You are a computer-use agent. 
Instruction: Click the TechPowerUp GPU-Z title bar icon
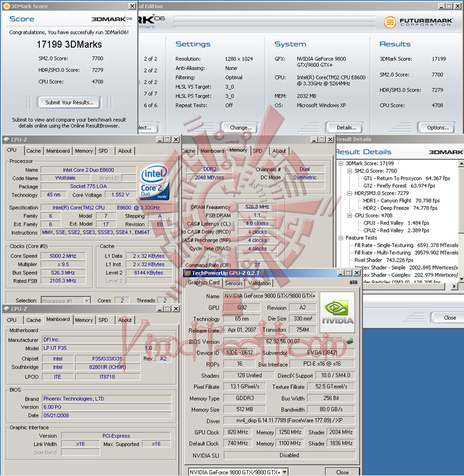[x=187, y=273]
